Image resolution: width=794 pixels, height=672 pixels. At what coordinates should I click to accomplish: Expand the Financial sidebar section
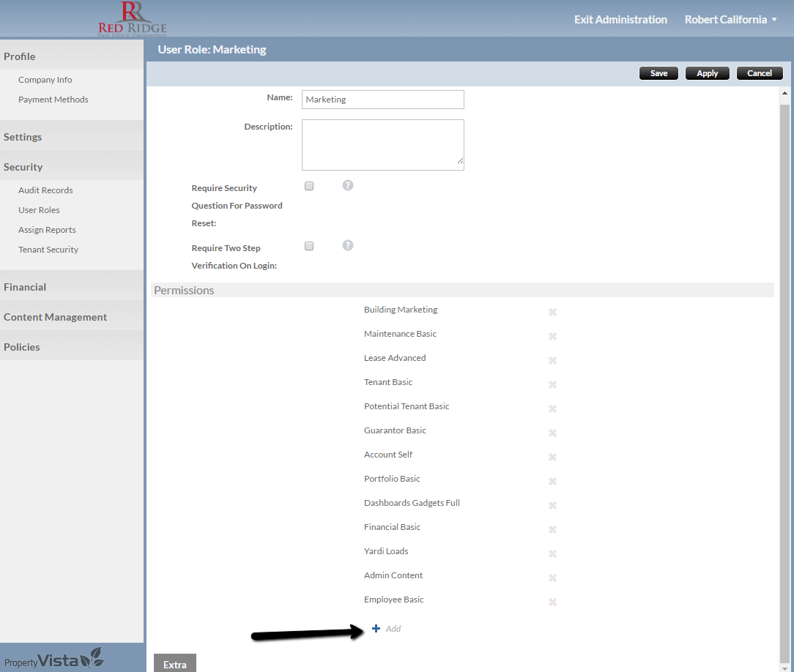(25, 287)
